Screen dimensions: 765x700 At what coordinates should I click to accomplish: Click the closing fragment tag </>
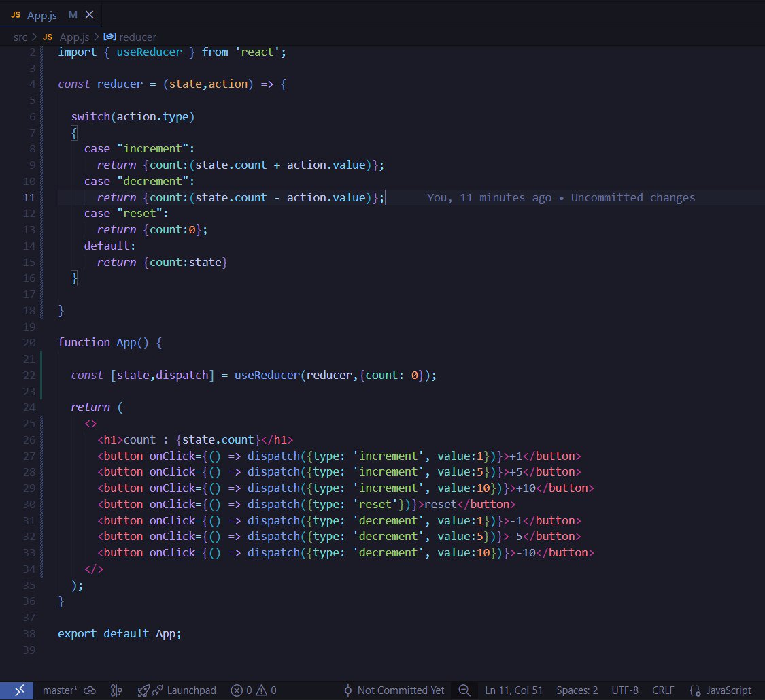[x=94, y=569]
